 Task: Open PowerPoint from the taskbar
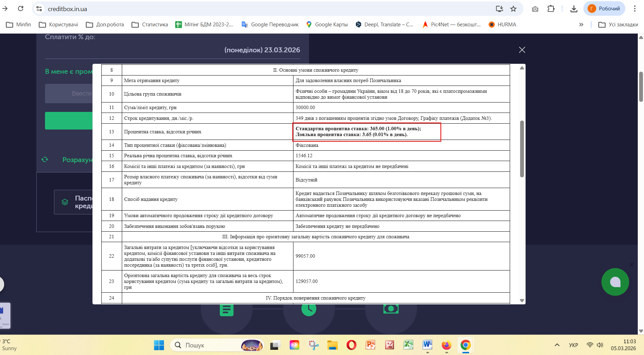point(370,345)
